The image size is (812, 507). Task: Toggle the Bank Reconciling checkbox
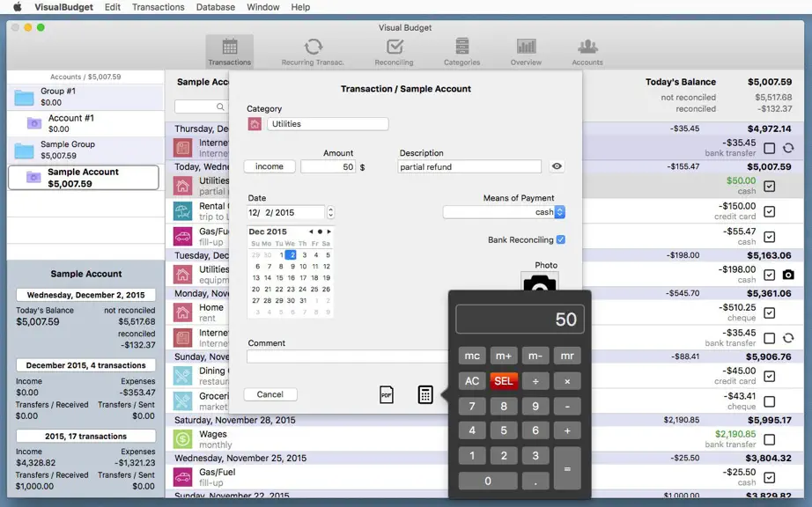(x=561, y=239)
